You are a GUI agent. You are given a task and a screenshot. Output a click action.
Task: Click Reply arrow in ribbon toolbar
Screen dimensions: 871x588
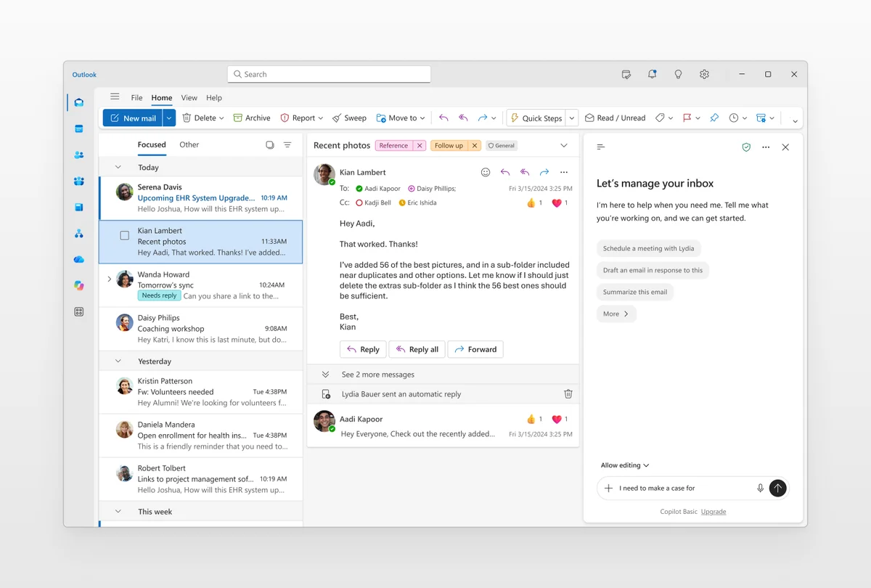pos(443,118)
